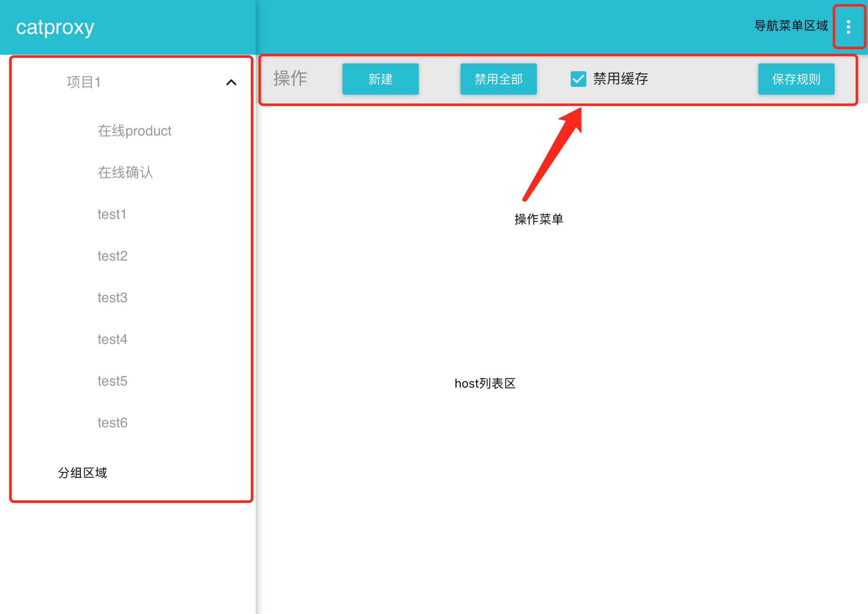Select test6 from the sidebar
868x614 pixels.
(x=112, y=423)
